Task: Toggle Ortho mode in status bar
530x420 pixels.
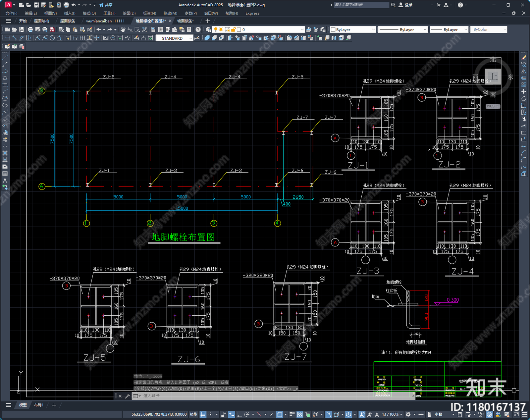Action: [x=239, y=414]
